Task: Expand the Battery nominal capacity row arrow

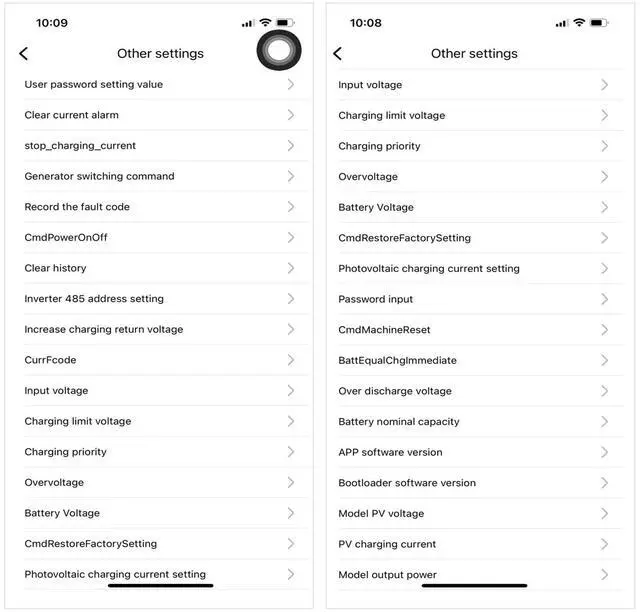Action: (605, 422)
